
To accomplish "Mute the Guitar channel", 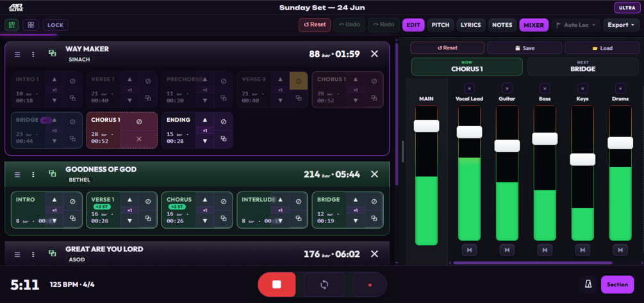I will [507, 250].
